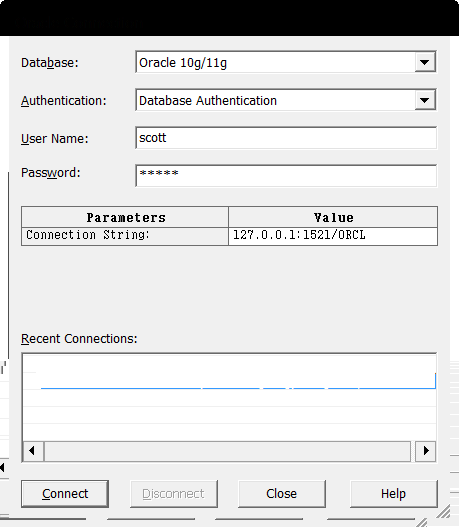Open the Database dropdown arrow

(x=425, y=62)
